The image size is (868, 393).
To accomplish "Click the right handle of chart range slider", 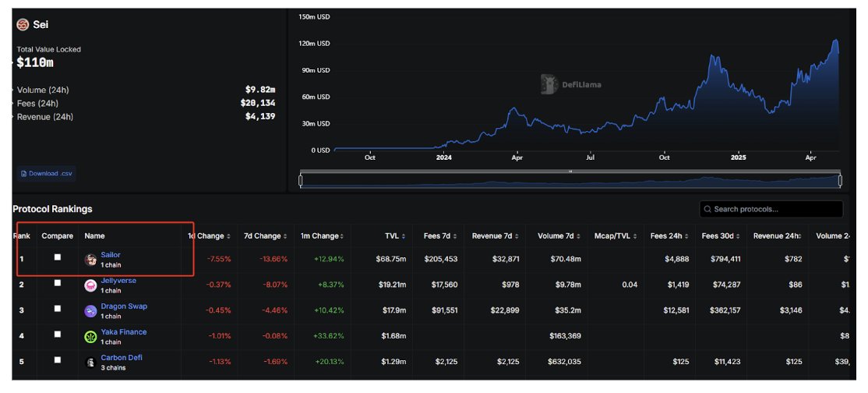I will pos(840,181).
